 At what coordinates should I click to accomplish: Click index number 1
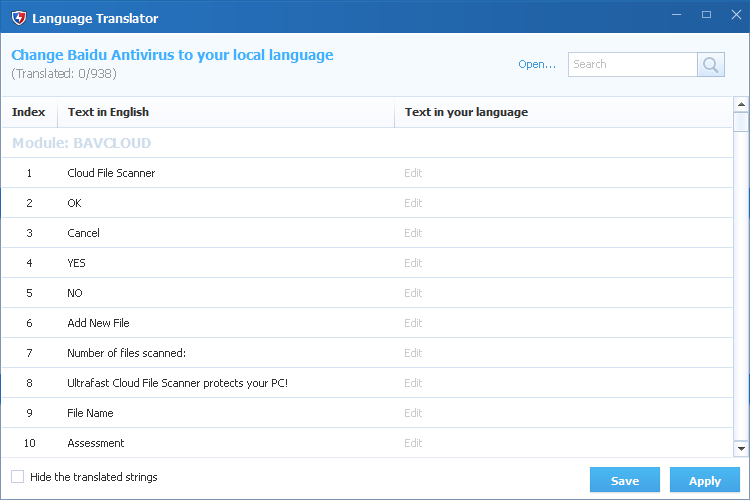[29, 173]
